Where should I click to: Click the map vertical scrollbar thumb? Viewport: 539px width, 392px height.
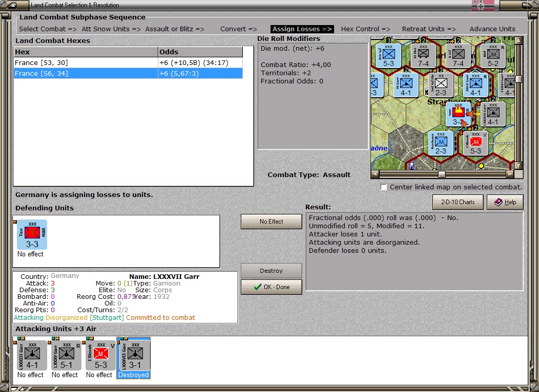519,79
